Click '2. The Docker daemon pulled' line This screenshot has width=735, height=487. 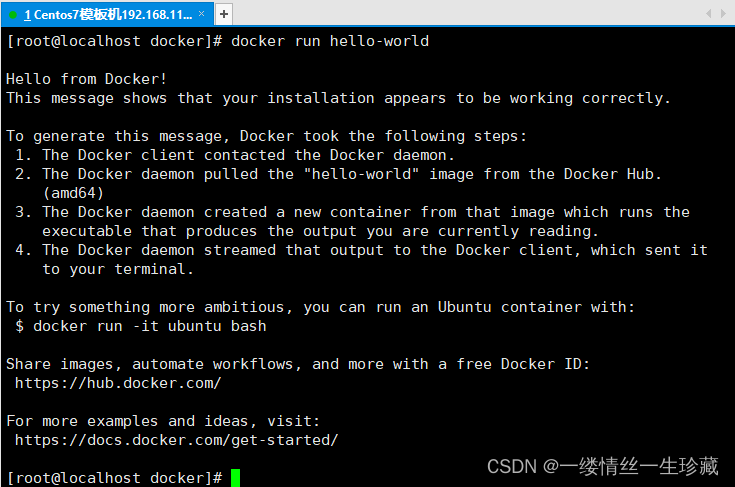click(x=338, y=174)
